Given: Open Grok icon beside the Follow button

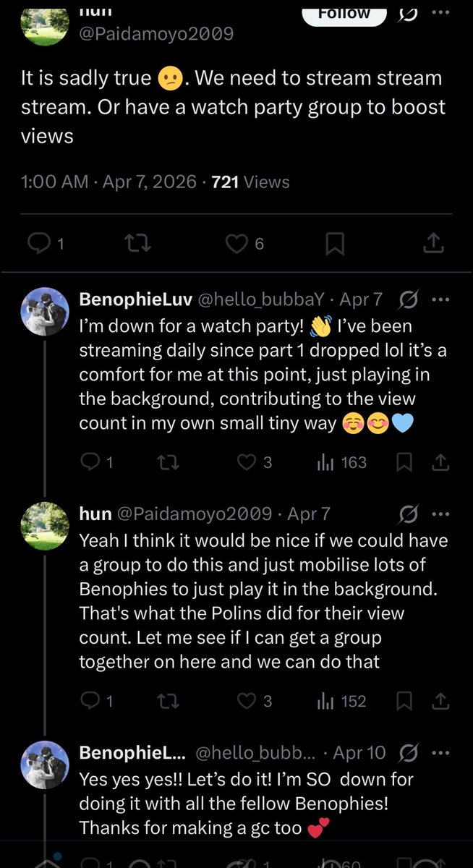Looking at the screenshot, I should tap(407, 12).
